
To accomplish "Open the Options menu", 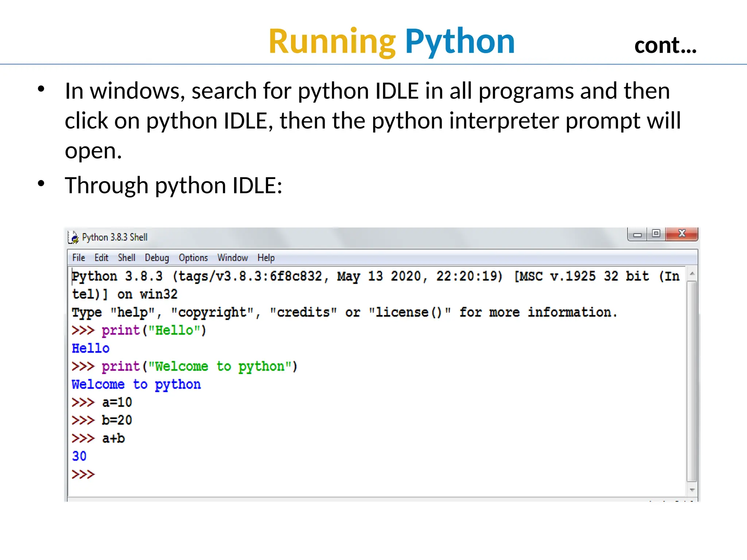I will tap(193, 258).
